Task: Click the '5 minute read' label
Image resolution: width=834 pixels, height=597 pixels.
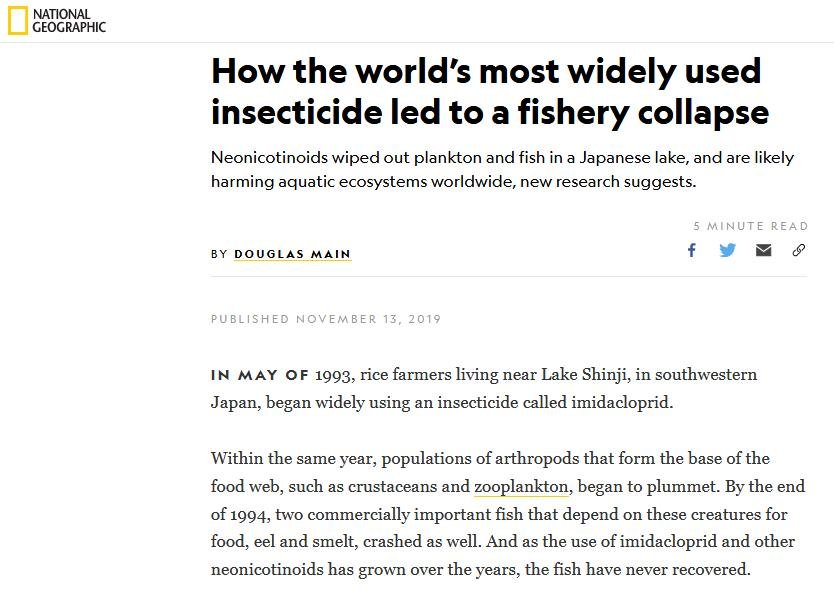Action: tap(750, 226)
